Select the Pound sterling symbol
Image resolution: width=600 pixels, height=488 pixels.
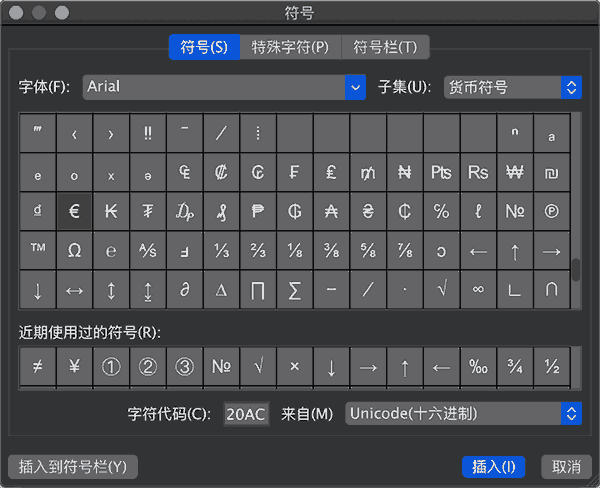[x=331, y=172]
